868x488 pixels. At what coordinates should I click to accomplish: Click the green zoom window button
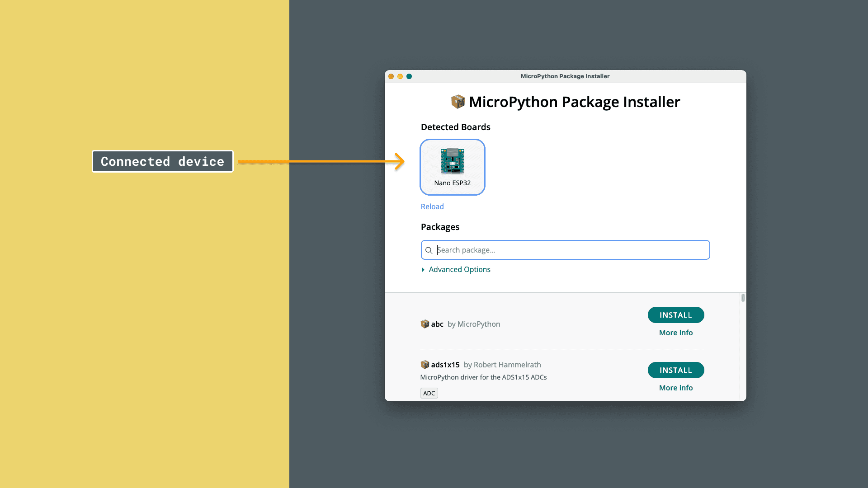pos(409,76)
